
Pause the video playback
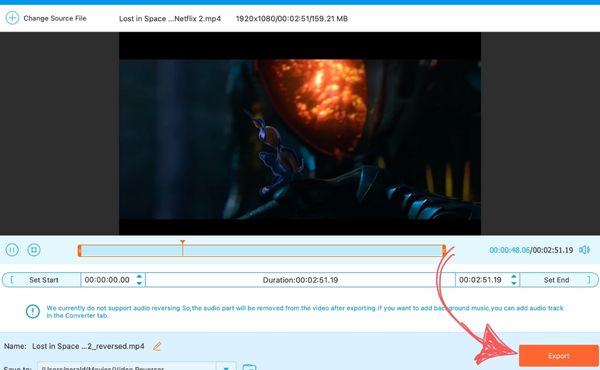pos(12,250)
